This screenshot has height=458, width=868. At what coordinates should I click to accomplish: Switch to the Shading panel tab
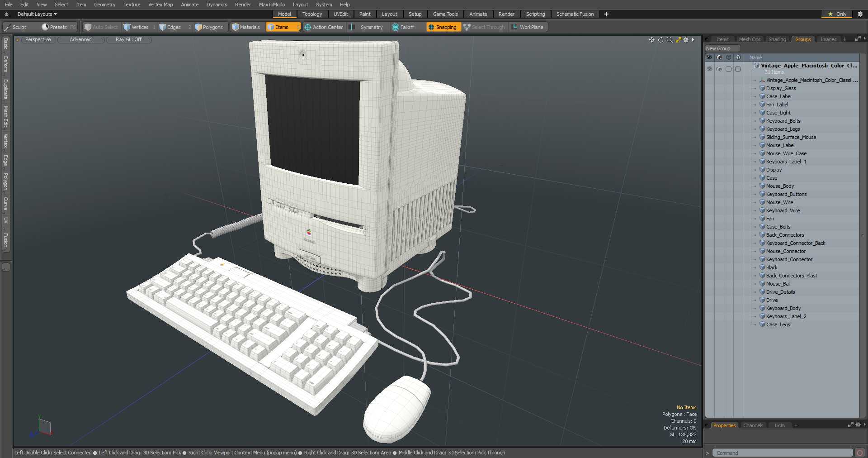click(777, 39)
